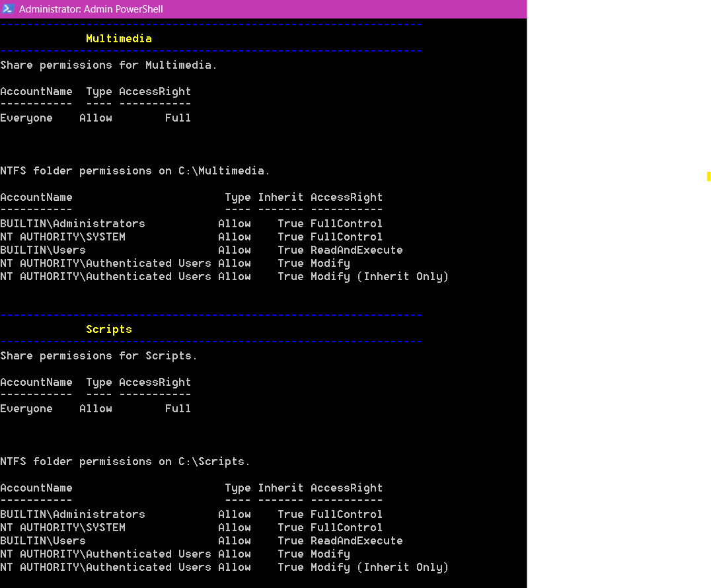Click 'Allow' in Multimedia share Everyone row
The image size is (711, 588).
coord(96,118)
